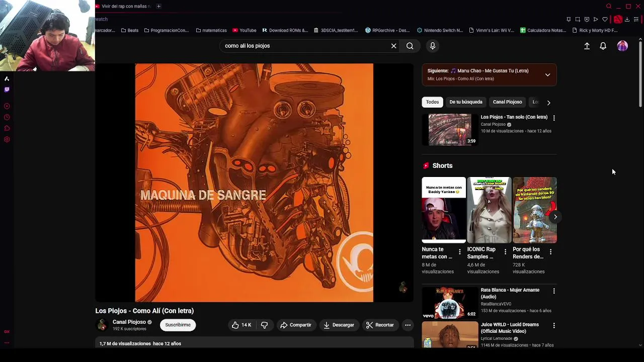Viewport: 644px width, 362px height.
Task: Open the Aria AI icon in sidebar
Action: (7, 78)
